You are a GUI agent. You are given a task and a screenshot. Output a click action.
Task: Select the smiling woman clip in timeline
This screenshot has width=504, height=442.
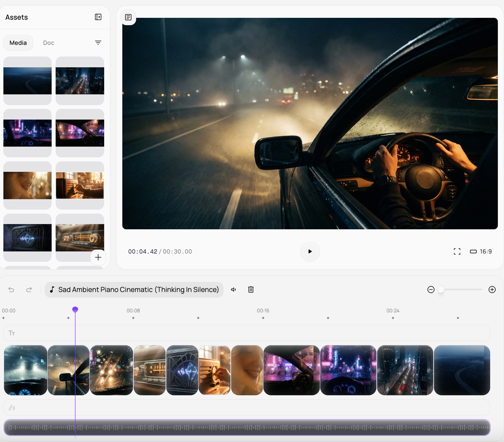point(247,370)
